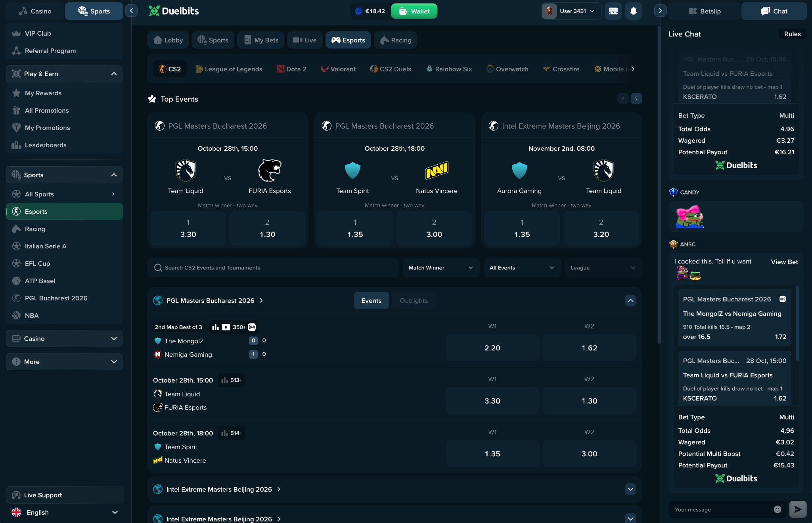This screenshot has width=812, height=523.
Task: Open User 3451 account menu
Action: pyautogui.click(x=571, y=11)
